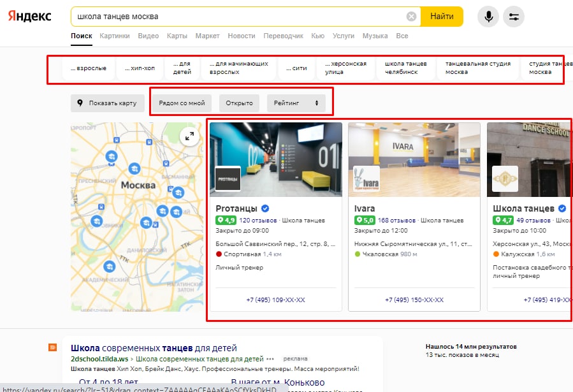Image resolution: width=573 pixels, height=392 pixels.
Task: Open the Новости tab
Action: [x=242, y=36]
